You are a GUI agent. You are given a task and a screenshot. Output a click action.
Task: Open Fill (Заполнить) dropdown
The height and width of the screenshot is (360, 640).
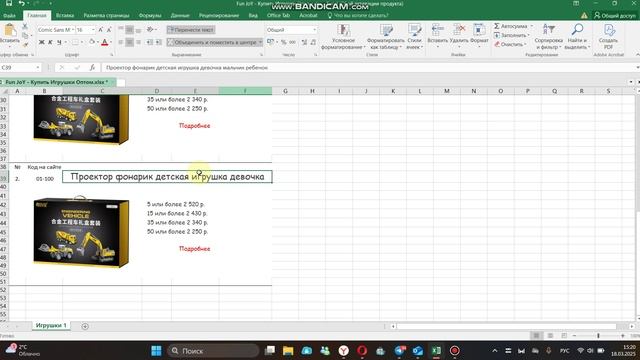pos(511,35)
